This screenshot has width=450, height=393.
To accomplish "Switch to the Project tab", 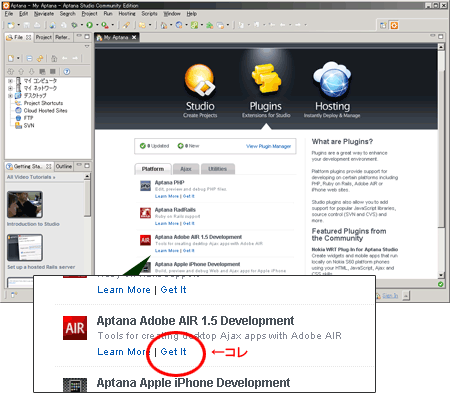I will coord(44,37).
